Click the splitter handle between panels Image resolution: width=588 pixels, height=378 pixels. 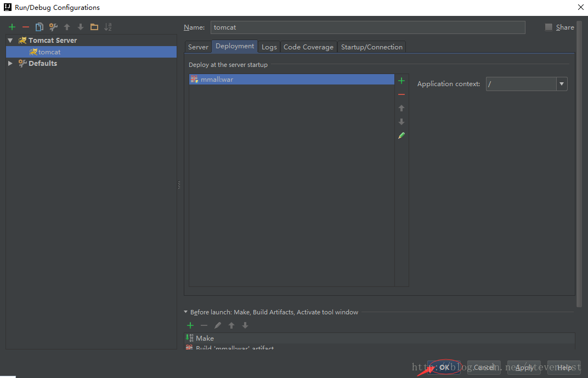click(x=179, y=184)
